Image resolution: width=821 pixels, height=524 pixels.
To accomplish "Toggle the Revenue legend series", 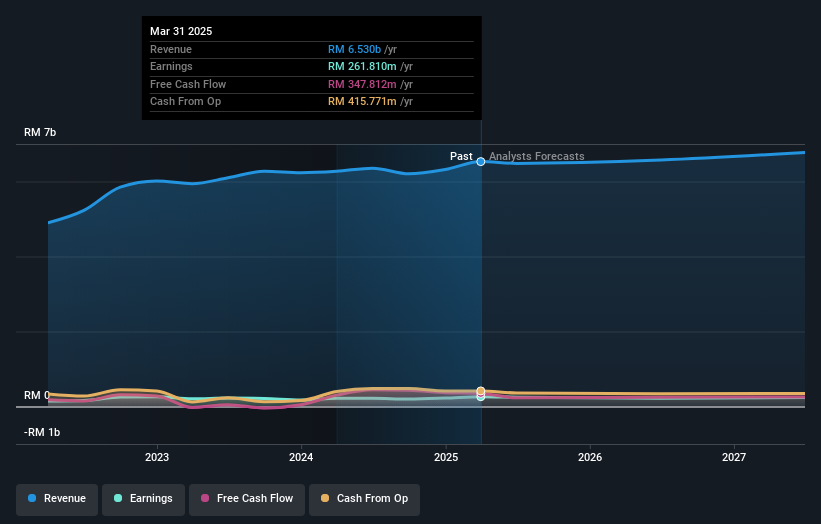I will (57, 499).
